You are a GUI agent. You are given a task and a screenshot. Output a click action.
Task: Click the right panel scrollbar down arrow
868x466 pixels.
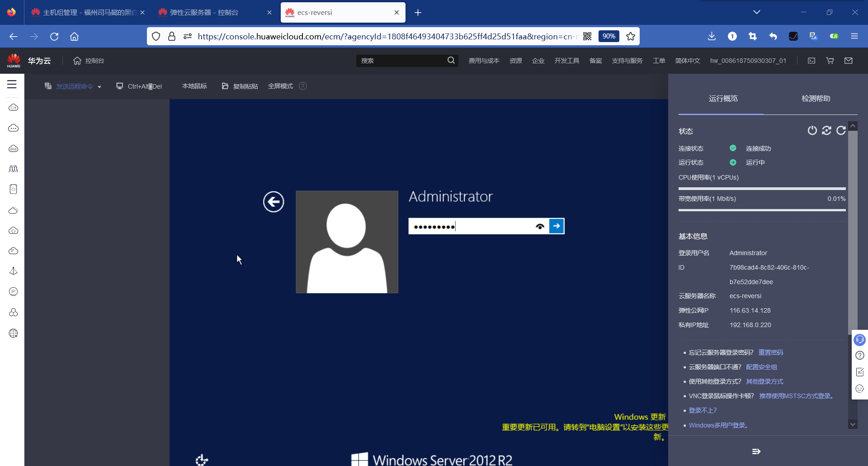853,424
